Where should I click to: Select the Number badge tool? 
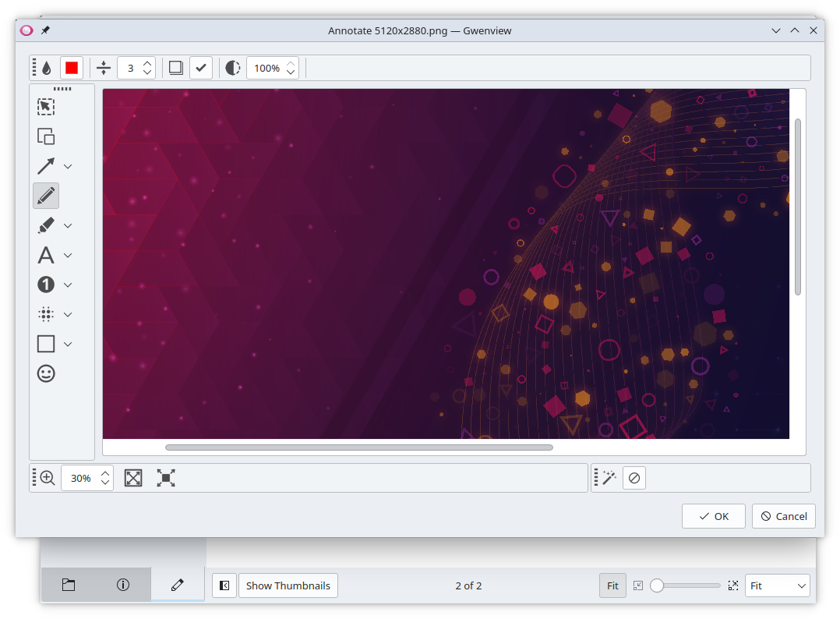[x=46, y=285]
